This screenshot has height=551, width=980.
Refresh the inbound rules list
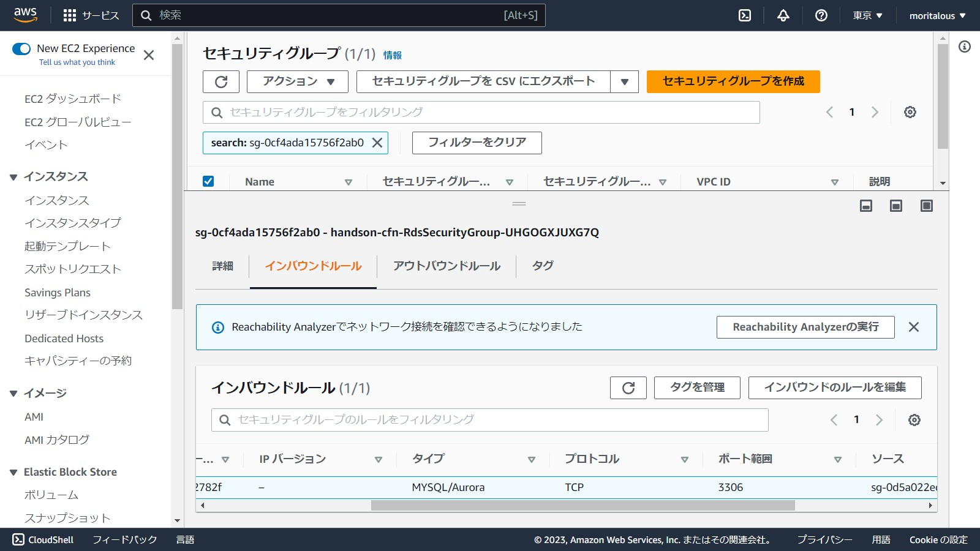click(628, 388)
